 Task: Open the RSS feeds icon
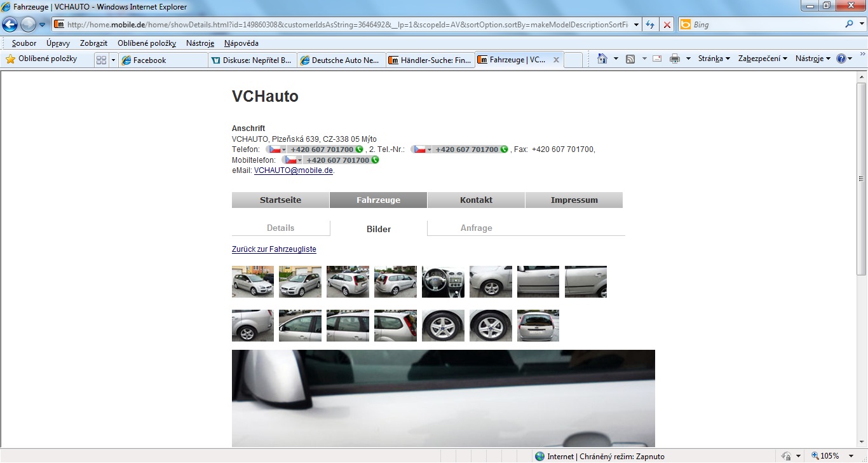point(630,59)
